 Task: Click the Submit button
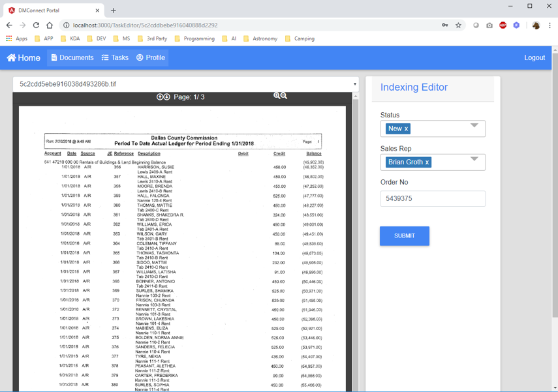(x=404, y=235)
